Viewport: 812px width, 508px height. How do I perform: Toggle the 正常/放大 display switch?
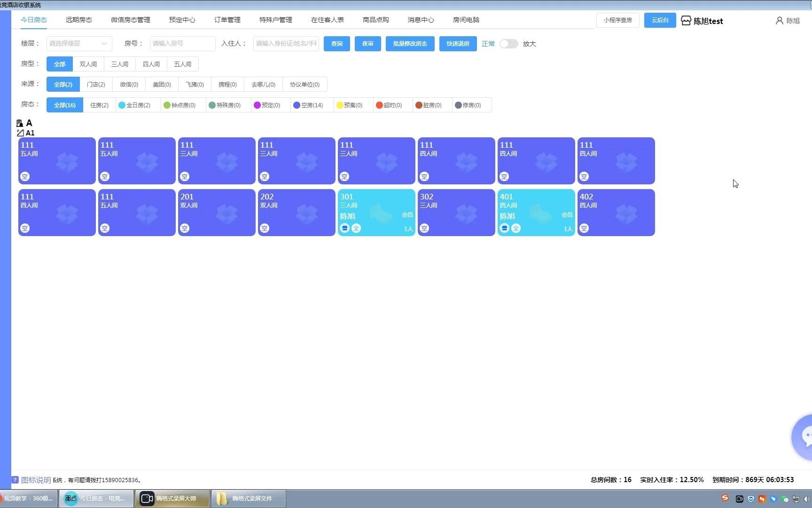508,44
